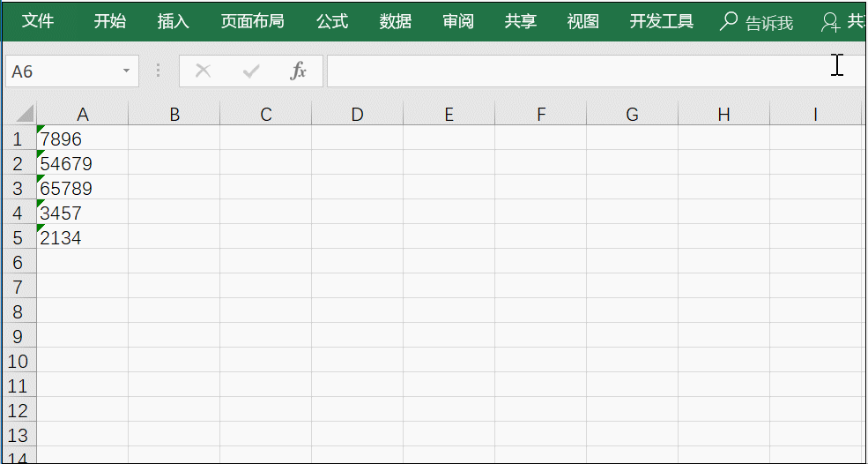Select row 5 header
Image resolution: width=868 pixels, height=464 pixels.
pos(19,238)
